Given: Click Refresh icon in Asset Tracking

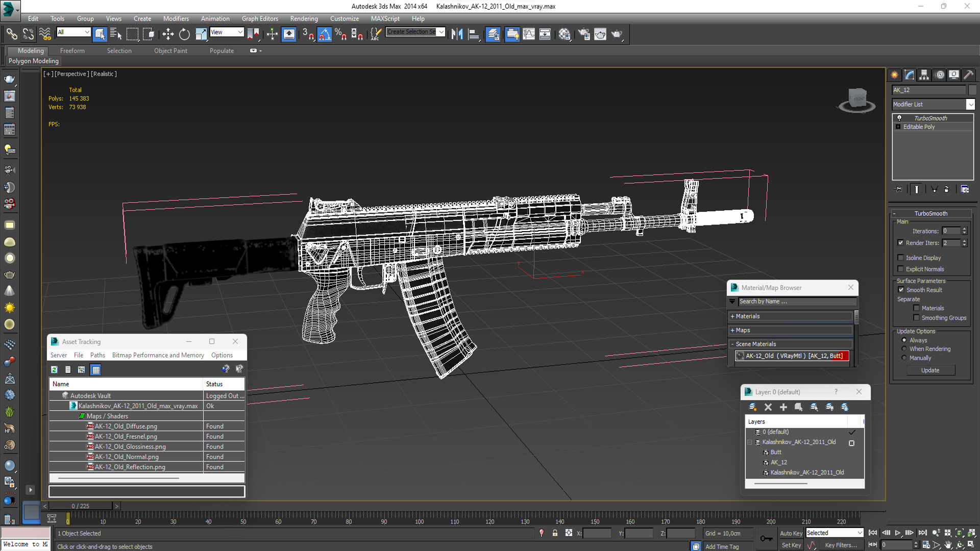Looking at the screenshot, I should tap(54, 369).
